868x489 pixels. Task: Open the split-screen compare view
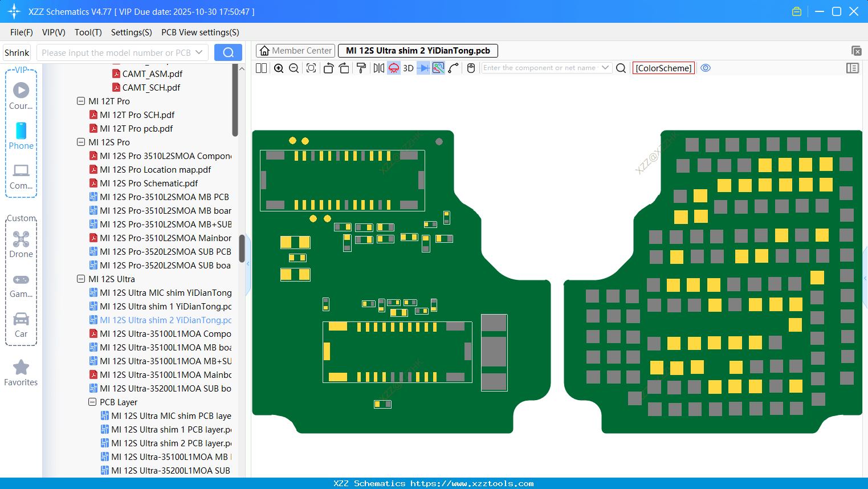pyautogui.click(x=260, y=68)
